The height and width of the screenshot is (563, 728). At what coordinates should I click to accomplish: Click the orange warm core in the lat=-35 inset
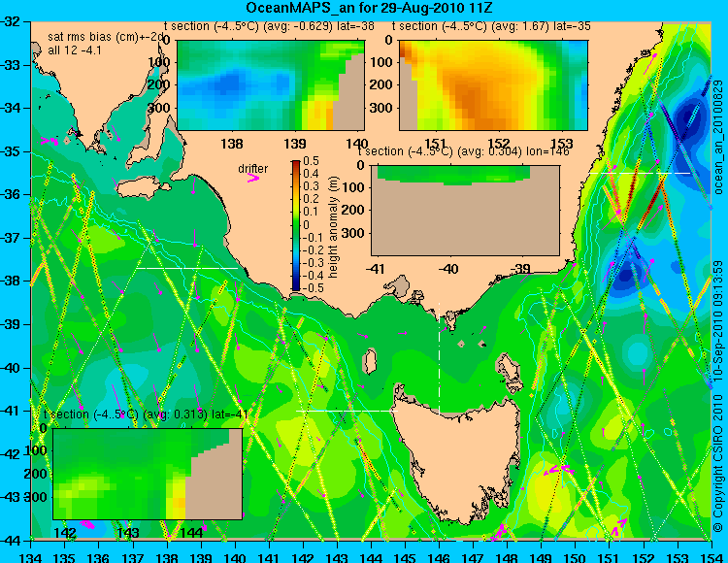click(474, 102)
